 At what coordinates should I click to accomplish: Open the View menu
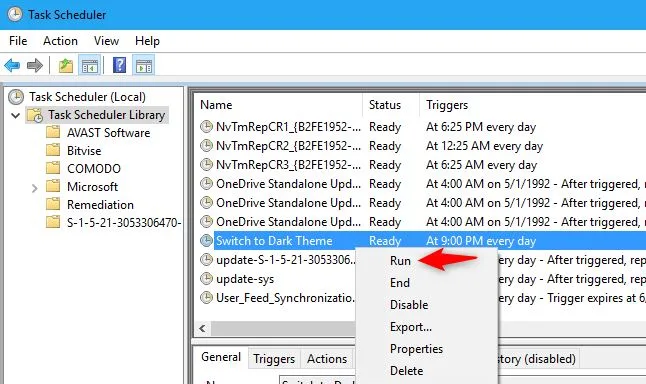point(106,41)
